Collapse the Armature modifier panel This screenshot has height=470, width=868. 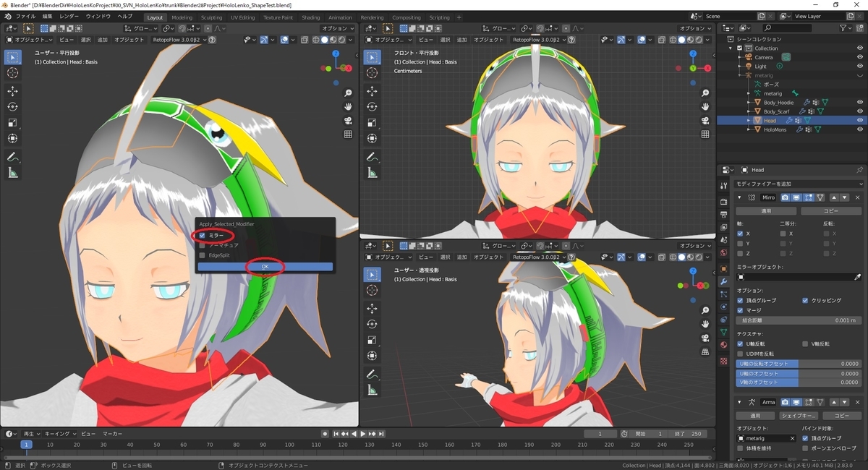point(739,402)
